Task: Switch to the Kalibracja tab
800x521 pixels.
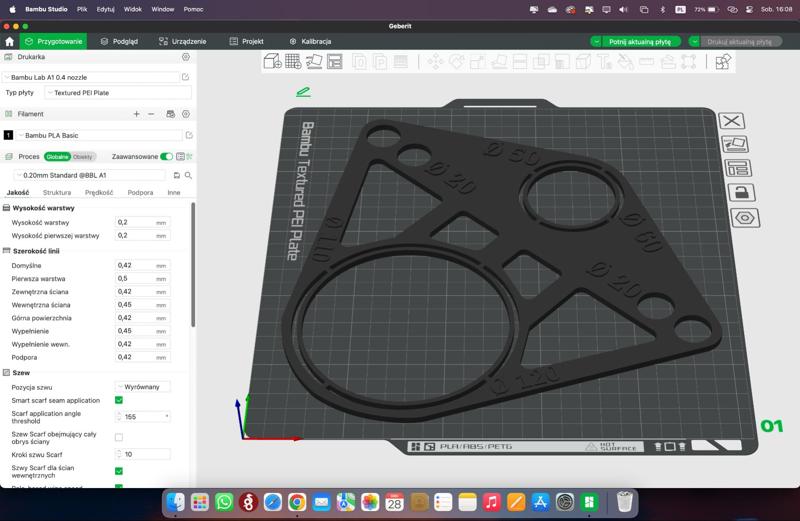Action: pos(310,41)
